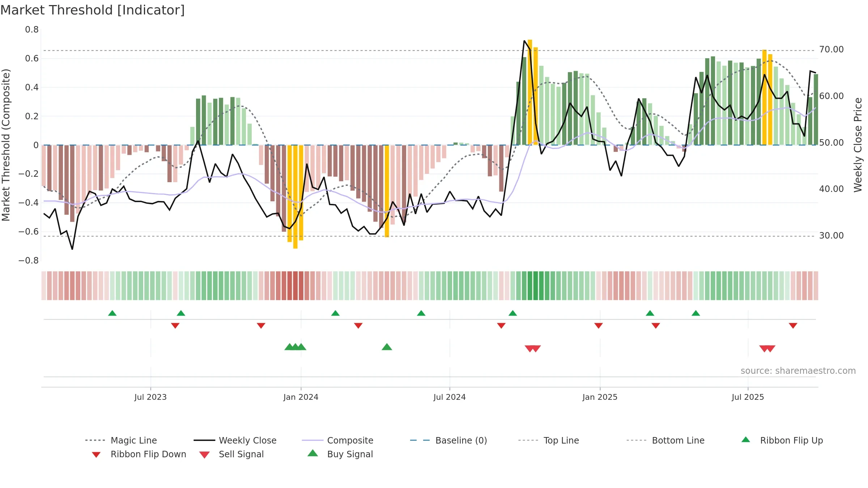
Task: Toggle the Weekly Close legend entry
Action: click(x=235, y=440)
